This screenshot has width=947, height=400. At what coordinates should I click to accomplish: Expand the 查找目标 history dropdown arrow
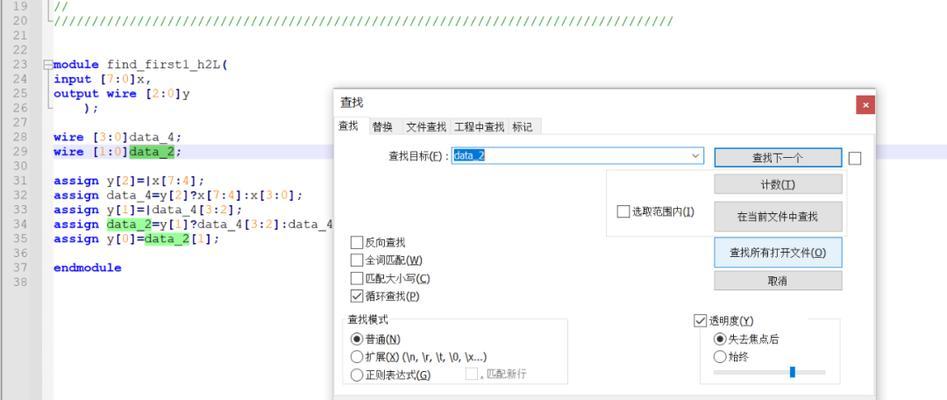[x=696, y=156]
